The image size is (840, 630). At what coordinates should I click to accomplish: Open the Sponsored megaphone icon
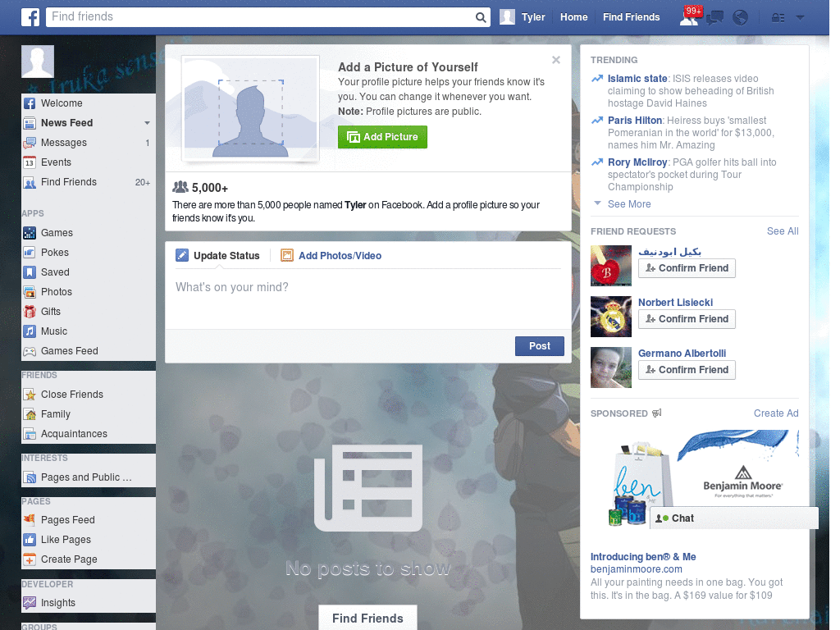pos(657,413)
